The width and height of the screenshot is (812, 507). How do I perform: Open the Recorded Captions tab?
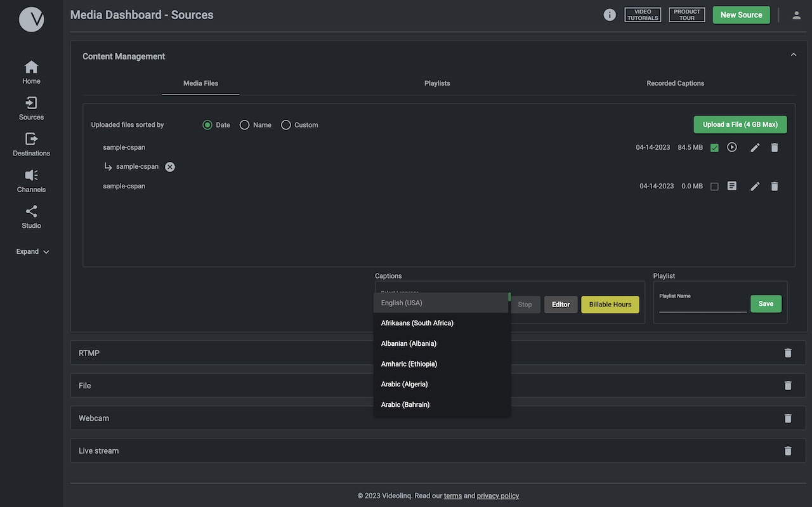(675, 83)
